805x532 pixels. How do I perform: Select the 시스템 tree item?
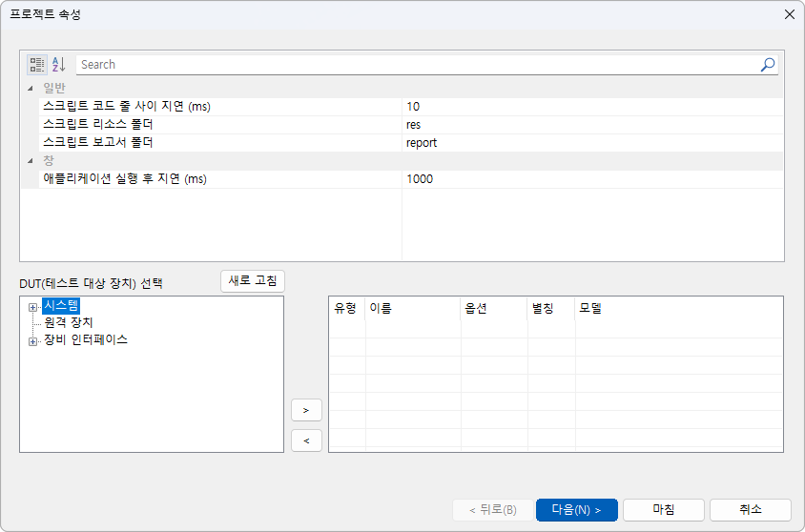[61, 306]
